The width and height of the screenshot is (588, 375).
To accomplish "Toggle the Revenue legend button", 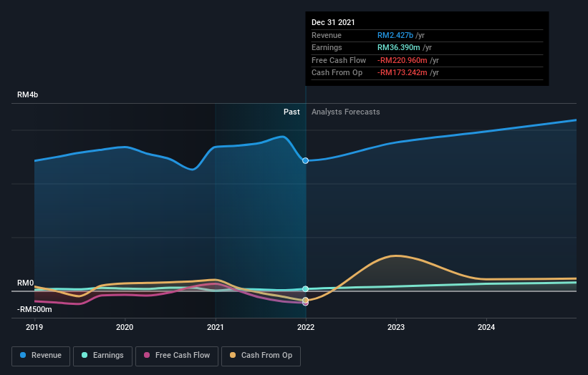I will tap(41, 356).
